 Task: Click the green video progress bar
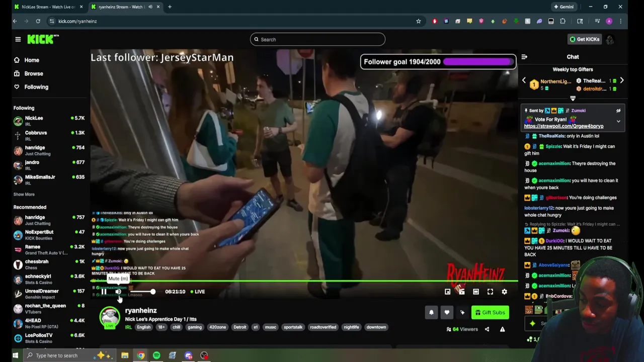tap(304, 281)
